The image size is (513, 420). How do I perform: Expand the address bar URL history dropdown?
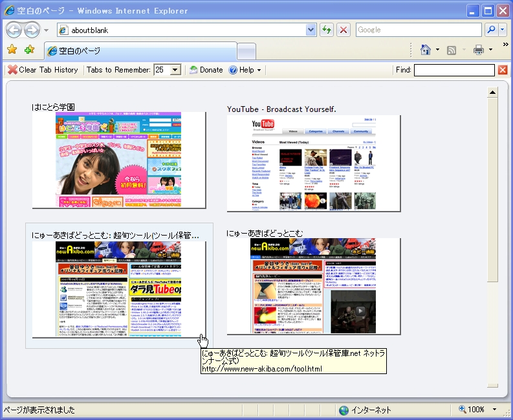click(311, 30)
